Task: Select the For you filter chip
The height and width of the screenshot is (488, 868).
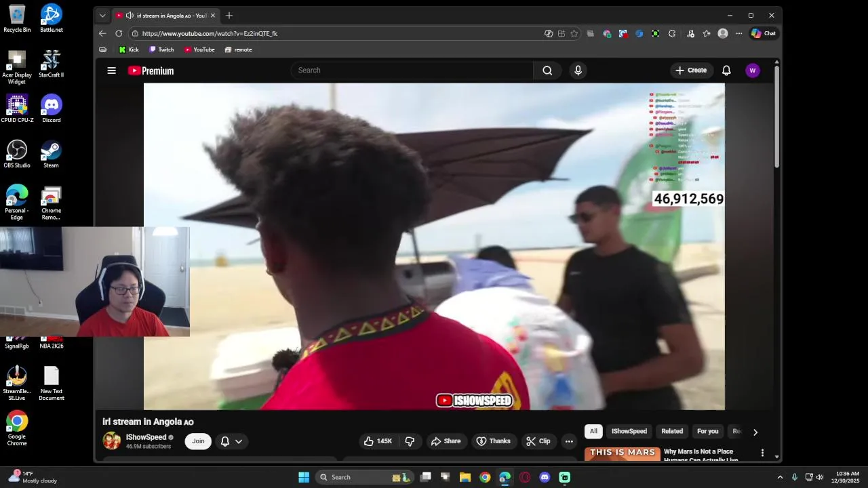Action: 707,431
